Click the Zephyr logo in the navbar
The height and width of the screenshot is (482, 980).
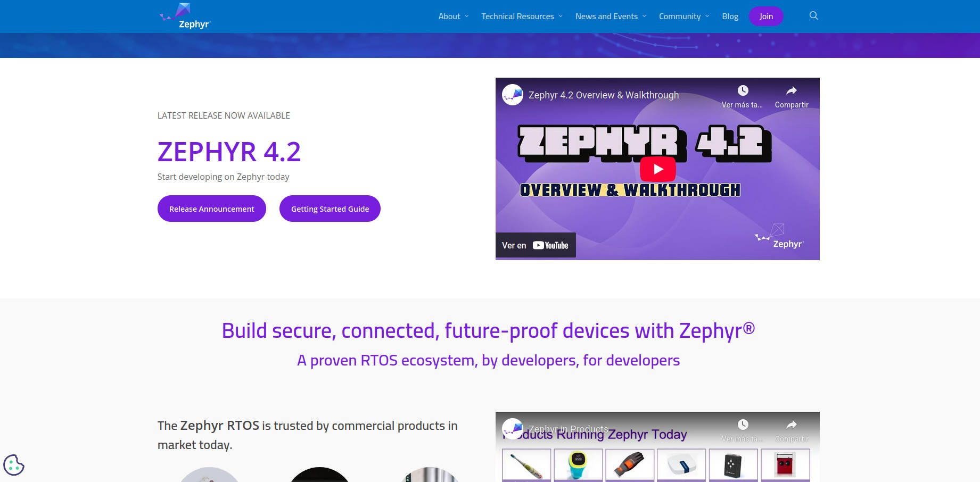[x=185, y=15]
